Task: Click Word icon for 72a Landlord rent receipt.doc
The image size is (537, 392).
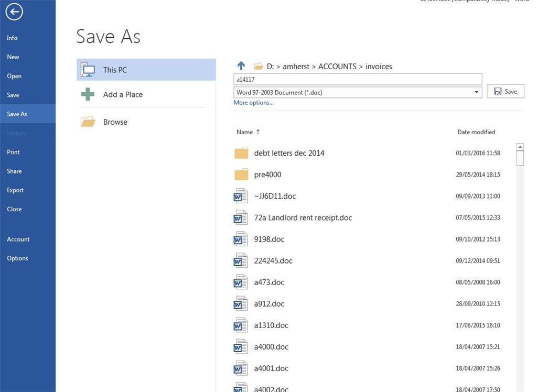Action: [241, 217]
